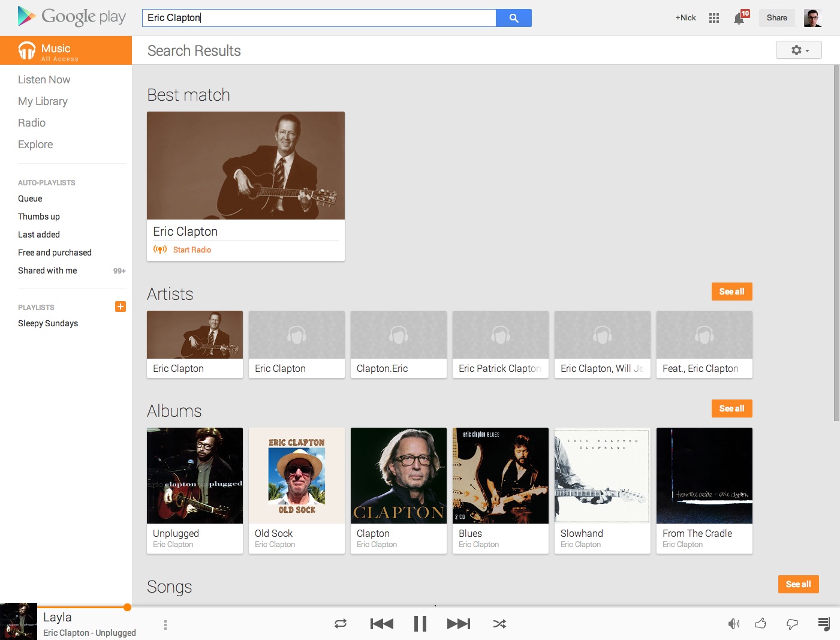Open the Blues album cover

click(501, 476)
